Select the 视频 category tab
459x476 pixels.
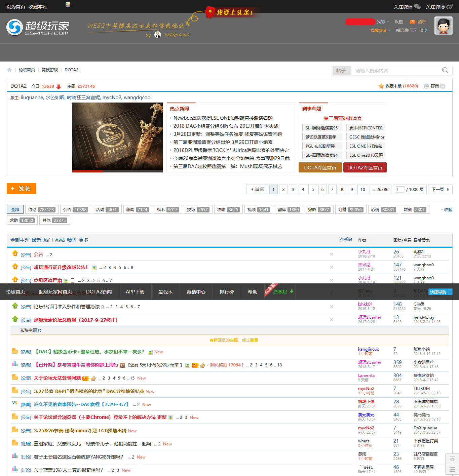point(258,209)
